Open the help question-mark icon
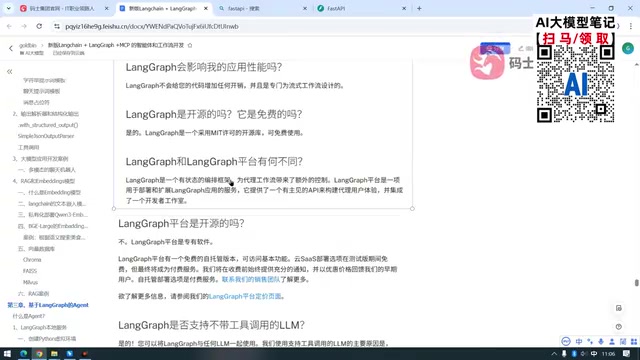640x360 pixels. [x=619, y=327]
